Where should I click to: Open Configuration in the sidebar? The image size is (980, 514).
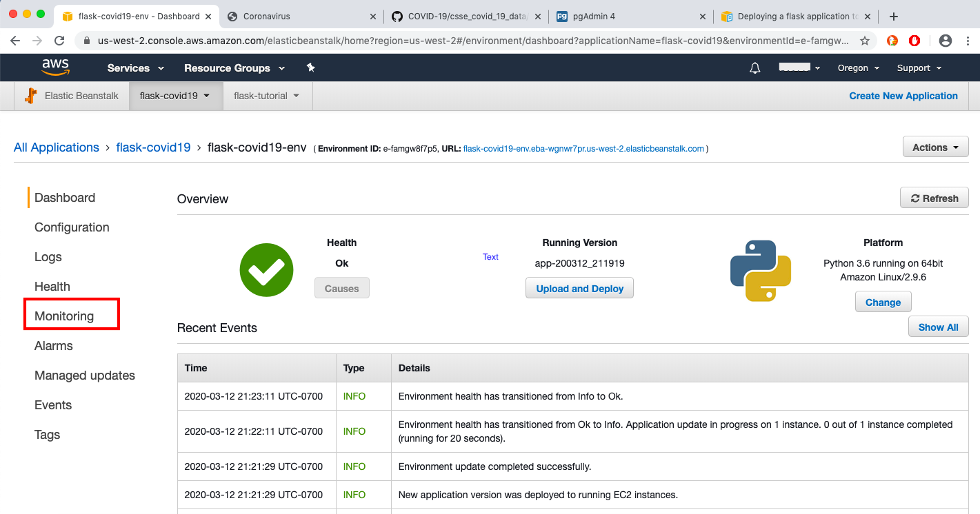72,227
